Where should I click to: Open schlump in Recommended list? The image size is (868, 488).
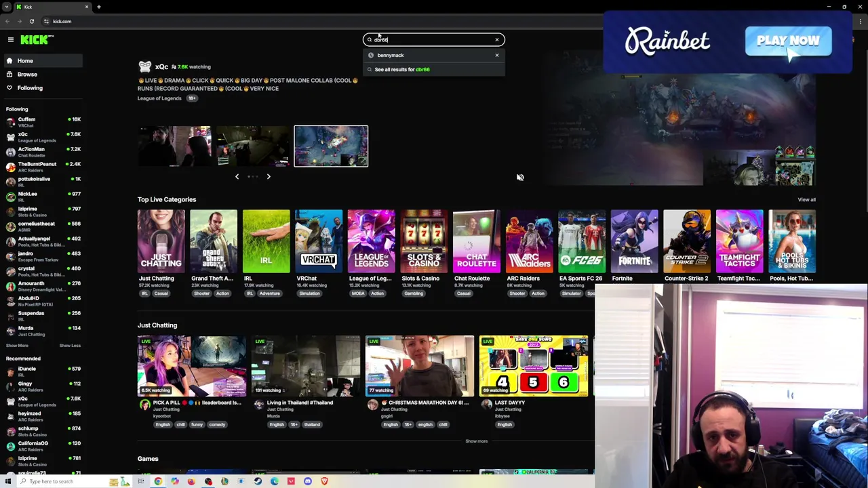click(x=42, y=431)
